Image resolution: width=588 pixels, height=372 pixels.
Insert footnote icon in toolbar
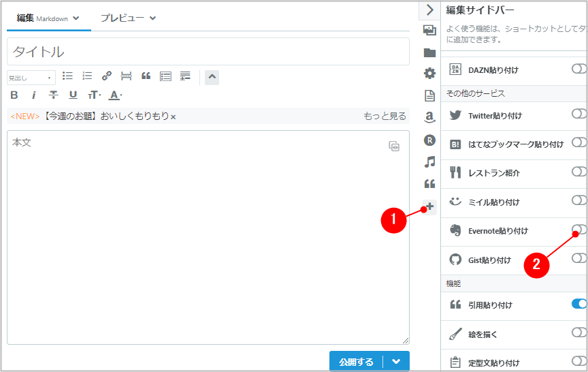coord(185,76)
